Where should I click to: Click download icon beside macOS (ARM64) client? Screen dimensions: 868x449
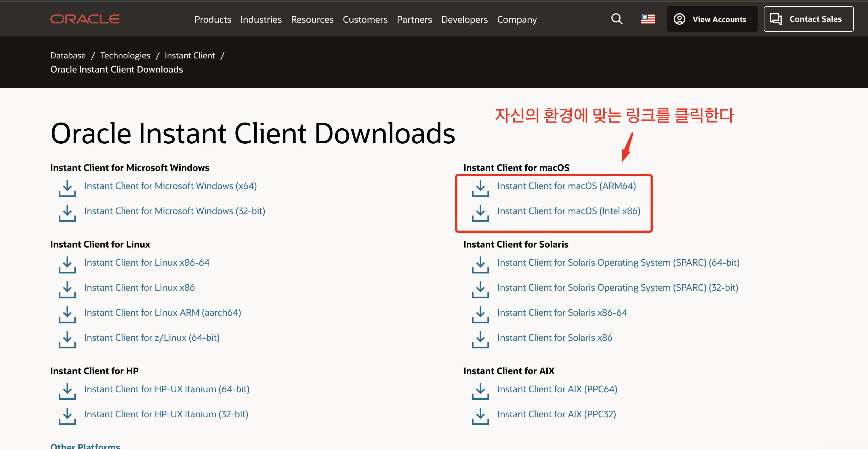click(480, 188)
